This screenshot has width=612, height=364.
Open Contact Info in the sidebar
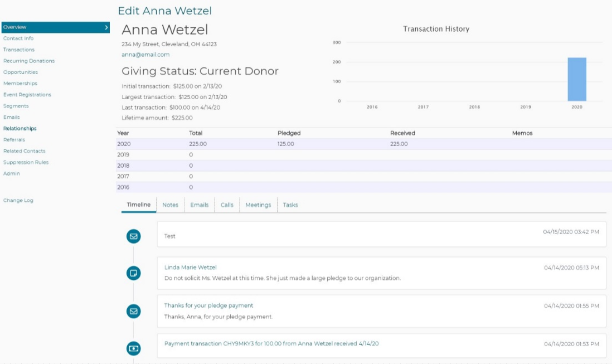point(18,38)
